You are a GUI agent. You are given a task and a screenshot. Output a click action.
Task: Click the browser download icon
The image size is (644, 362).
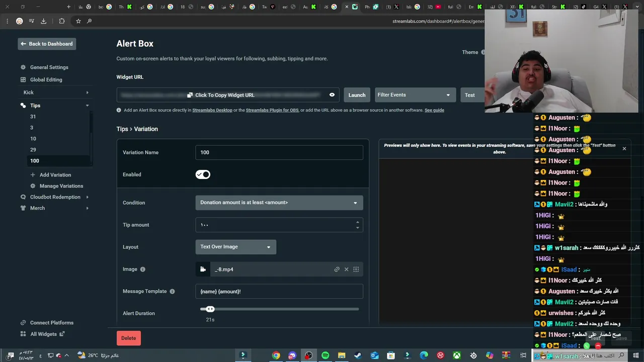tap(43, 21)
